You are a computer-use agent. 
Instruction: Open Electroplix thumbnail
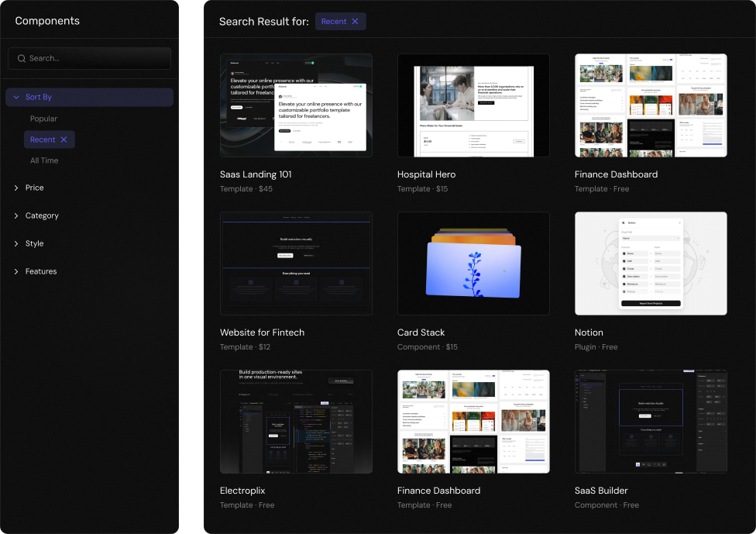tap(296, 422)
